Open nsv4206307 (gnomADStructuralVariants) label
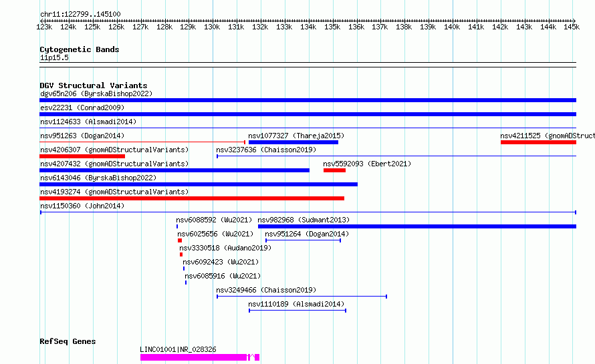Viewport: 595px width, 364px height. tap(114, 150)
